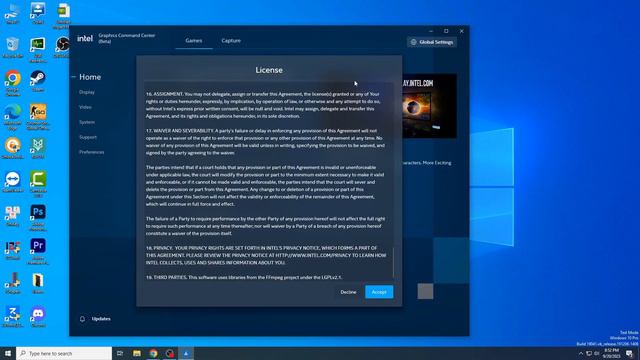Image resolution: width=640 pixels, height=360 pixels.
Task: Click the Intel gaming promo thumbnail
Action: coord(429,106)
